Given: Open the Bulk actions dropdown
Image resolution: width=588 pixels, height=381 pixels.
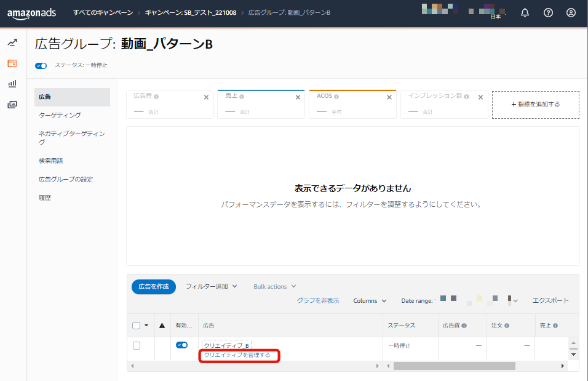Looking at the screenshot, I should point(274,287).
